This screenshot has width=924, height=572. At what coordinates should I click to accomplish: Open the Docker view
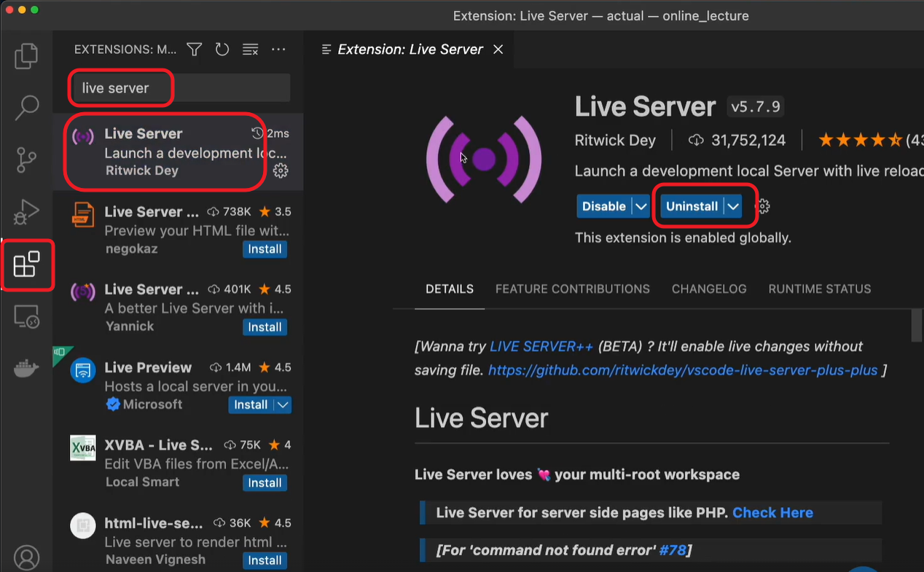pyautogui.click(x=26, y=369)
